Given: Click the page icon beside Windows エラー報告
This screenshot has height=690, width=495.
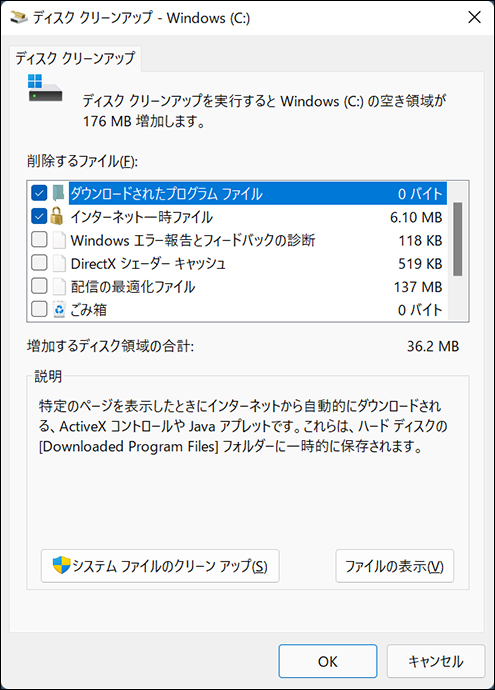Looking at the screenshot, I should pyautogui.click(x=59, y=240).
